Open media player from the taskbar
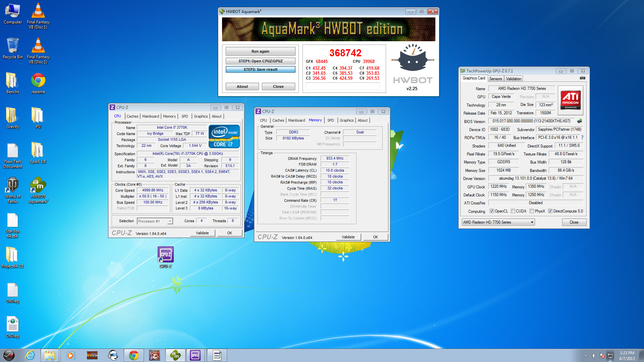 [x=71, y=355]
